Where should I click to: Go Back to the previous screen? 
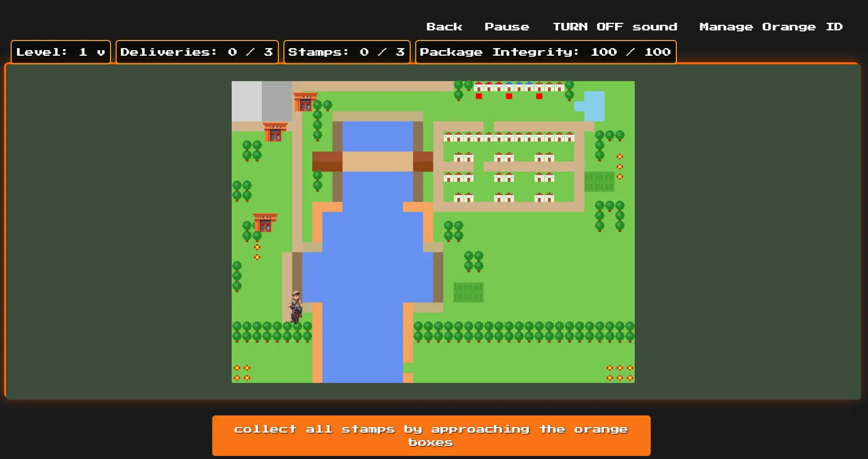coord(444,26)
